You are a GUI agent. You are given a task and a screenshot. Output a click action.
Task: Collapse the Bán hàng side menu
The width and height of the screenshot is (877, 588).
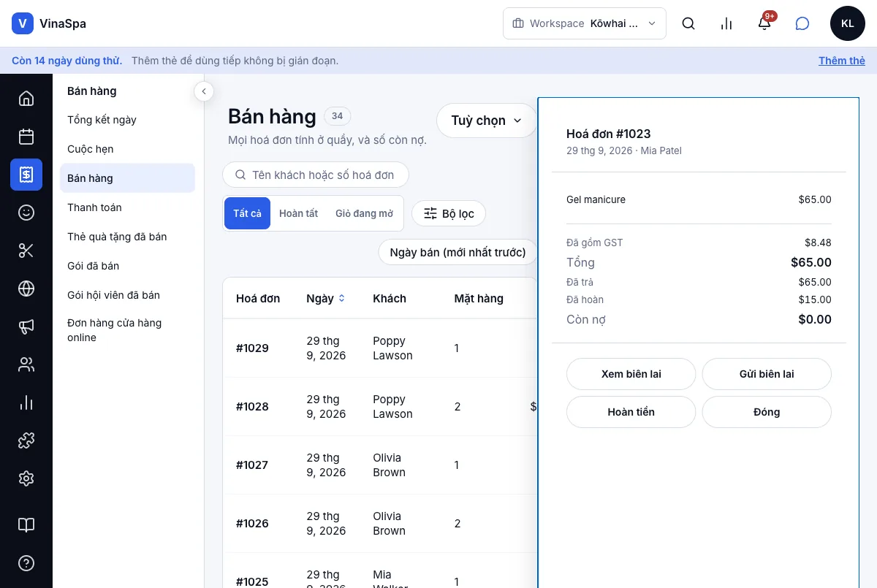tap(204, 91)
